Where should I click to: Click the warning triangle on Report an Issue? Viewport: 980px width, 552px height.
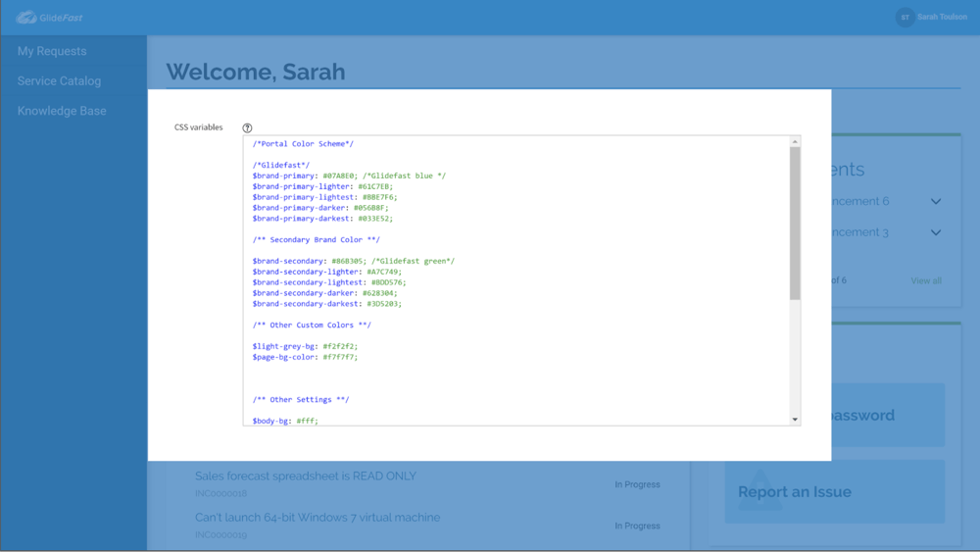[x=760, y=490]
